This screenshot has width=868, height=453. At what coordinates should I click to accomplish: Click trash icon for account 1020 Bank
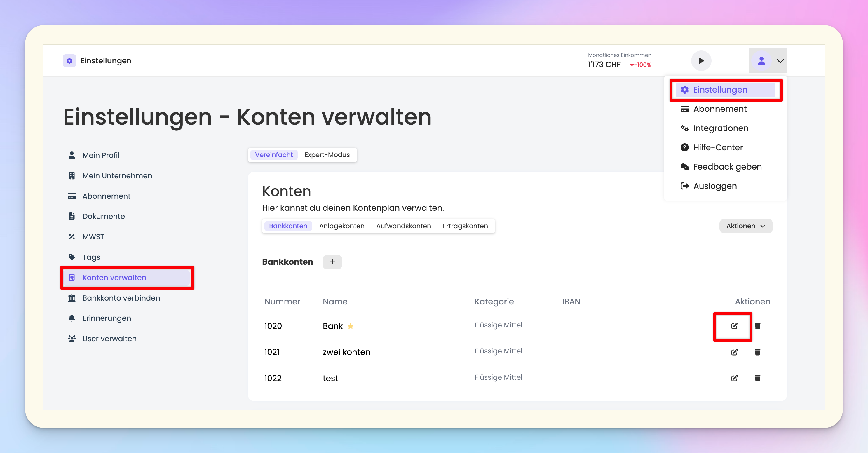[757, 326]
